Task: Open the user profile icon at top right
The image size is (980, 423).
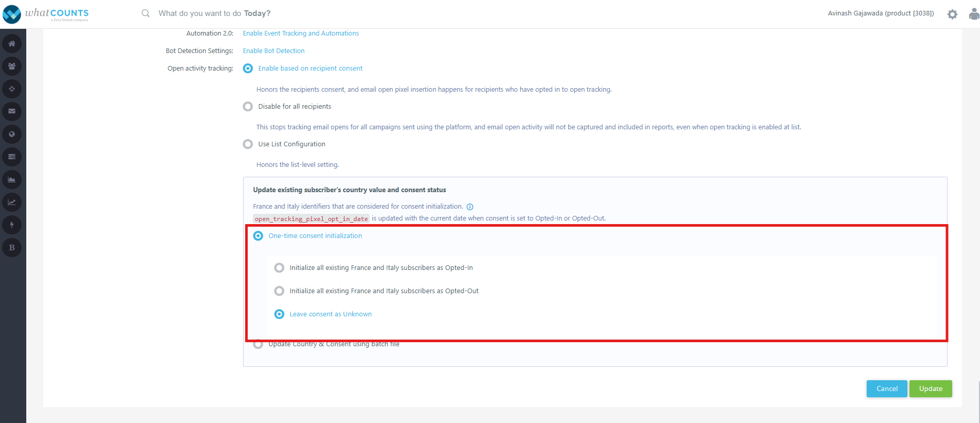Action: point(974,14)
